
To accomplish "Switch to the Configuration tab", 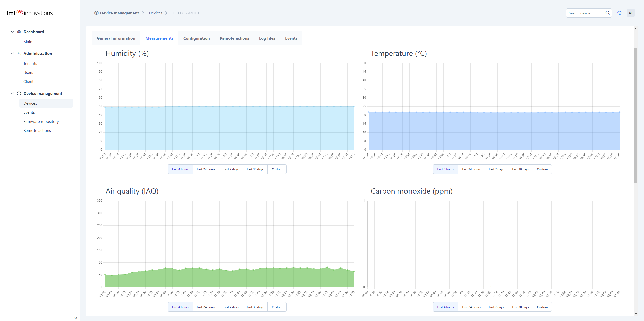I will tap(196, 38).
